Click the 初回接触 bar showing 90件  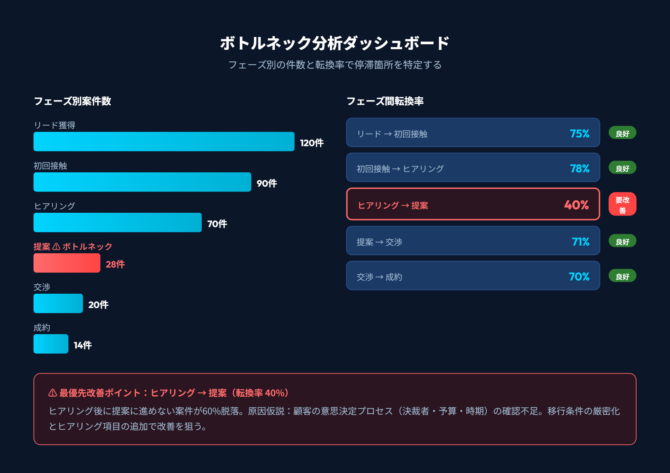click(142, 182)
